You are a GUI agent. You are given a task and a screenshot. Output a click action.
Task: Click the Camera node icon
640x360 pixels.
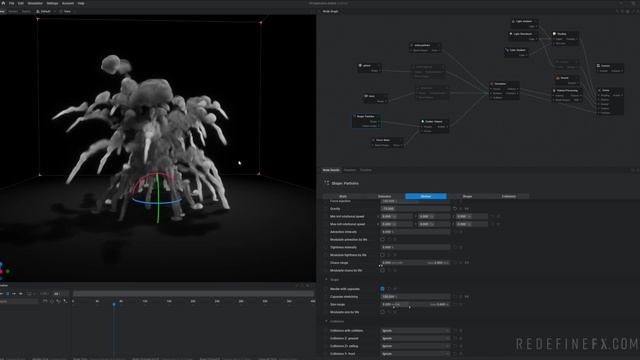[x=598, y=65]
